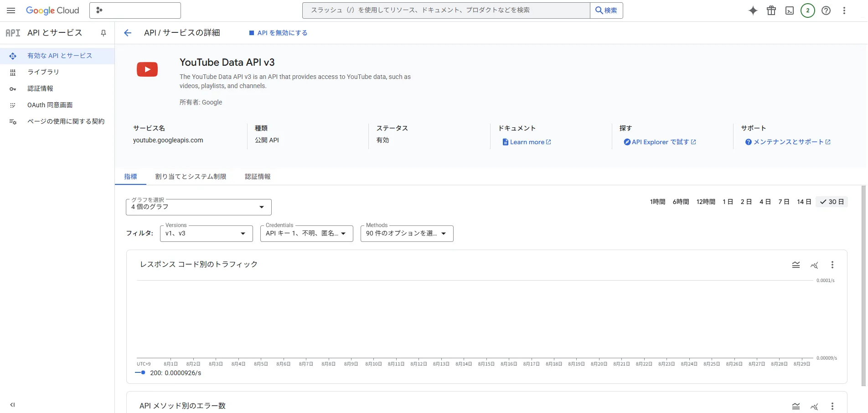This screenshot has height=413, width=868.
Task: Toggle legend on API メソッド別のエラー数 chart
Action: click(796, 406)
